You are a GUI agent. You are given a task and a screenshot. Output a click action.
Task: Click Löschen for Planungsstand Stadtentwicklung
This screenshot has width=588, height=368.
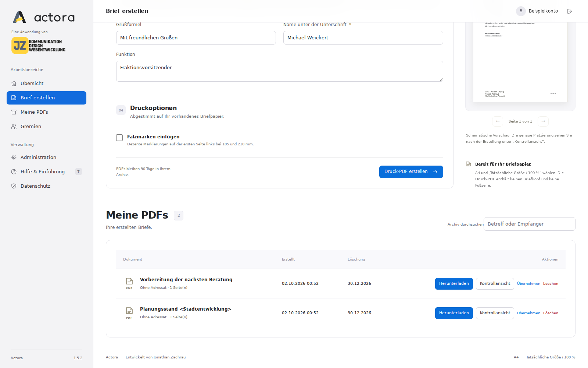551,313
